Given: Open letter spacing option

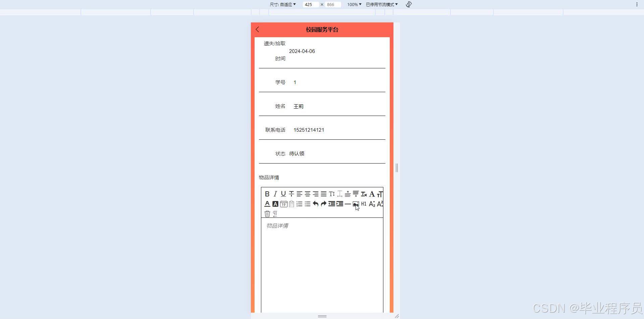Looking at the screenshot, I should pos(339,194).
